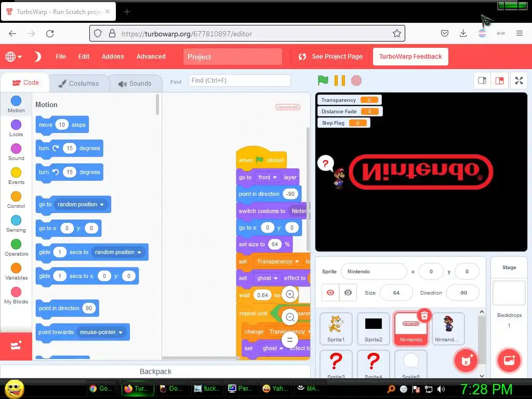This screenshot has height=399, width=532.
Task: Switch to small stage layout
Action: point(482,81)
